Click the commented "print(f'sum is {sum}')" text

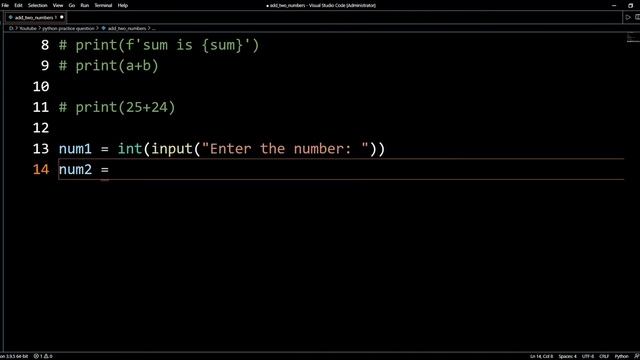pos(167,45)
